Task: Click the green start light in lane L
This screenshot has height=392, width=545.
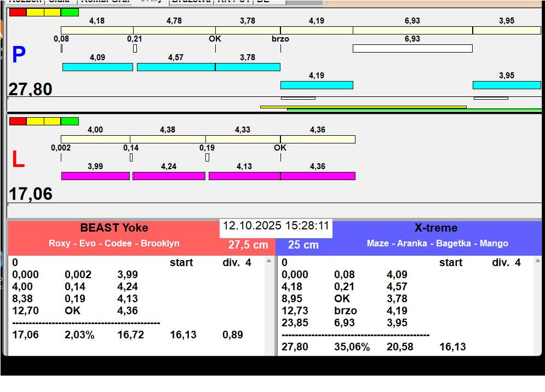Action: click(70, 122)
